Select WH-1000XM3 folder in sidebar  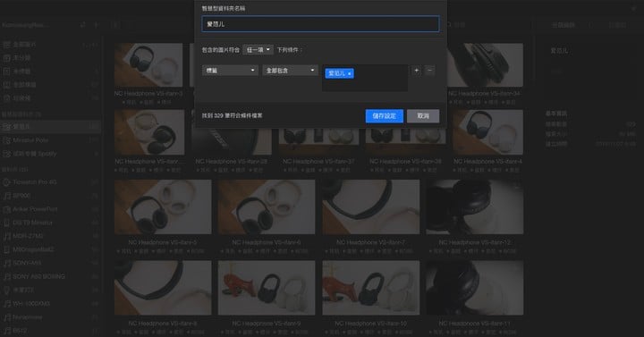(x=50, y=304)
